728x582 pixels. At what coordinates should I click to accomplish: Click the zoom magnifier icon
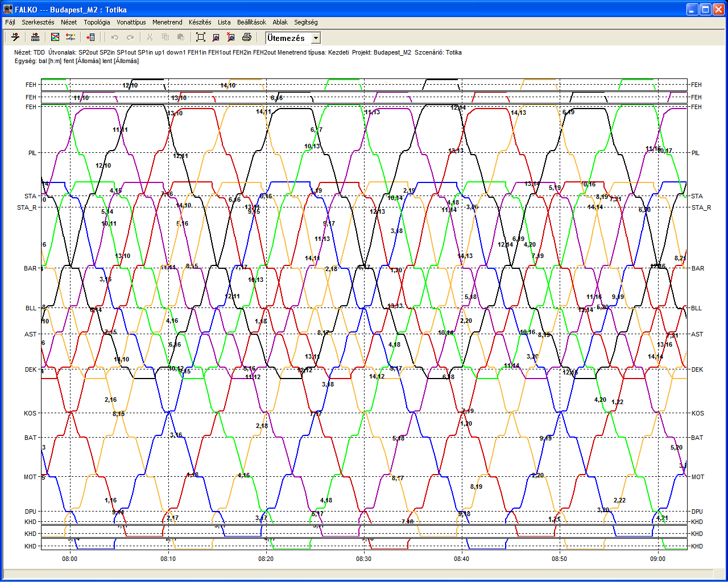coord(216,38)
